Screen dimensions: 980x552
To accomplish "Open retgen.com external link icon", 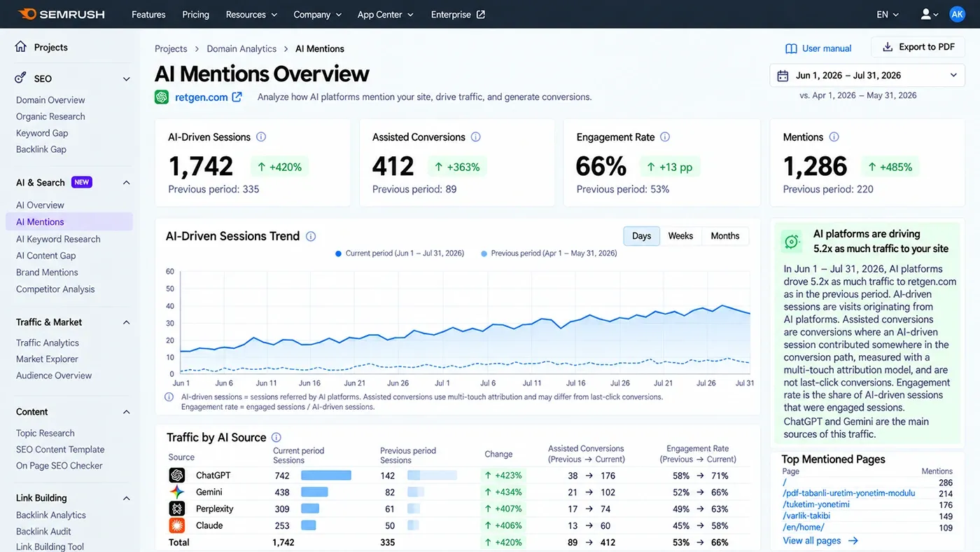I will (237, 97).
